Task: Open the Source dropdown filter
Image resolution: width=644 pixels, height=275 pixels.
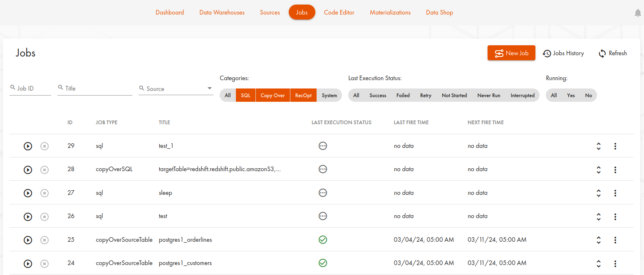Action: [176, 89]
